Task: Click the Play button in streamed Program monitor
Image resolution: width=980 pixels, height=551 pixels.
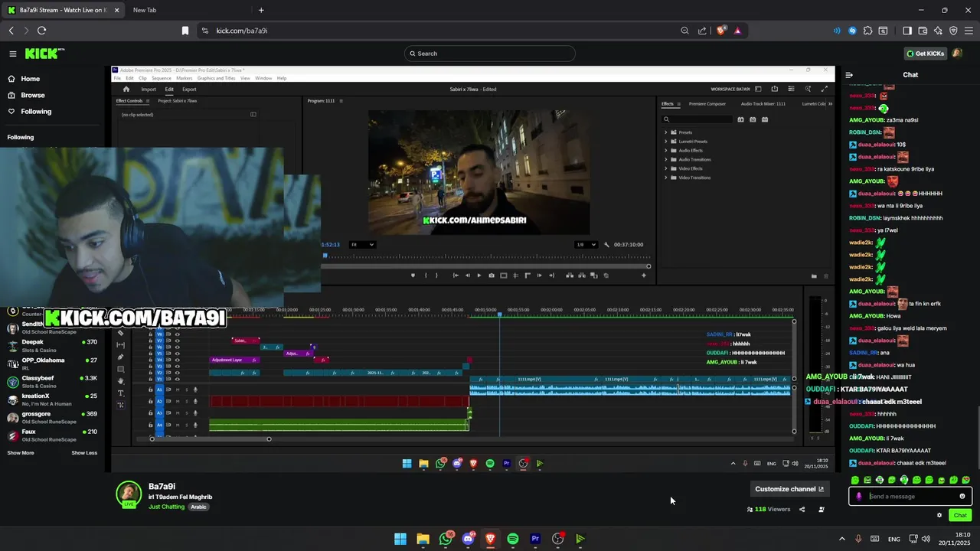Action: click(479, 275)
